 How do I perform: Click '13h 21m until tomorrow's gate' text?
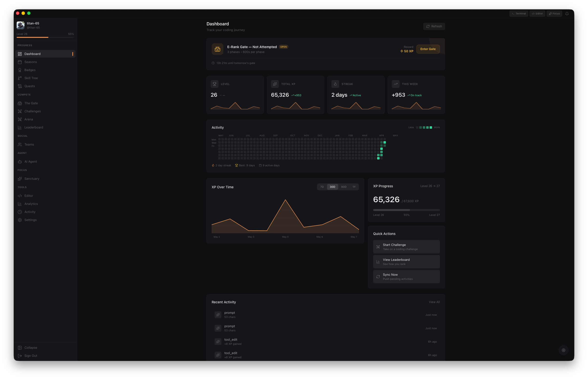(x=236, y=63)
